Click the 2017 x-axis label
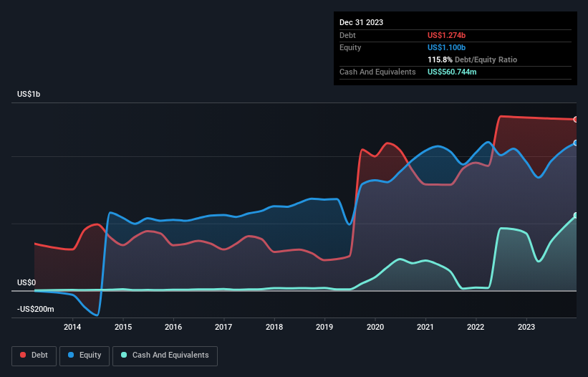 pos(223,327)
